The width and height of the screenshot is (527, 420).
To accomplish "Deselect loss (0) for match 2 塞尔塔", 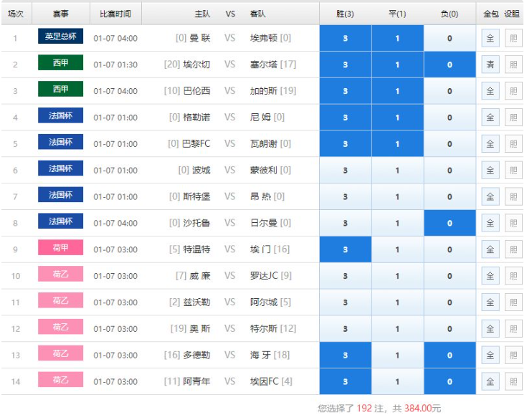I will (450, 65).
